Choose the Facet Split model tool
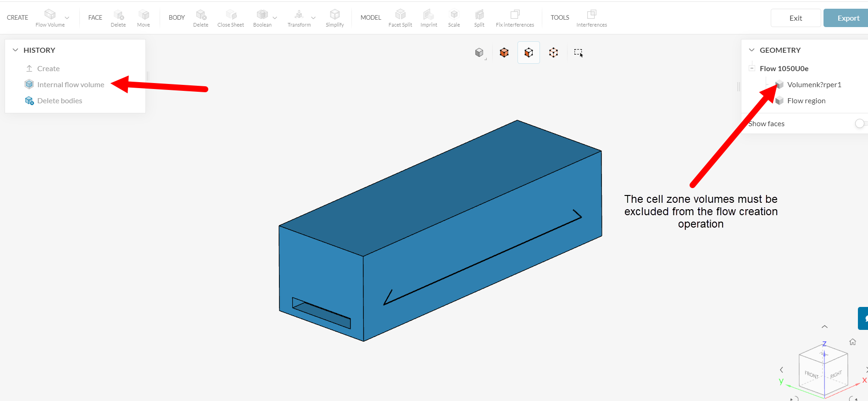The width and height of the screenshot is (868, 401). [x=400, y=17]
